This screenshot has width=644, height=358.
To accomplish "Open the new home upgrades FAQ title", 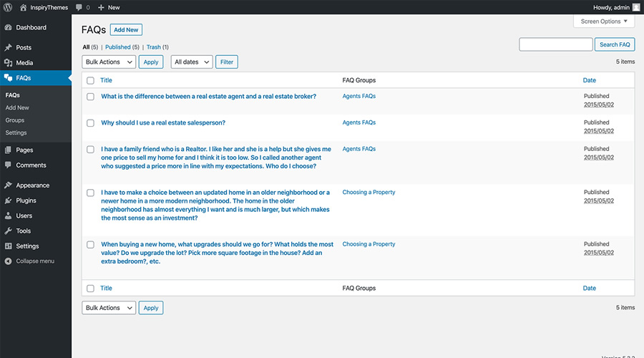I will pos(218,253).
